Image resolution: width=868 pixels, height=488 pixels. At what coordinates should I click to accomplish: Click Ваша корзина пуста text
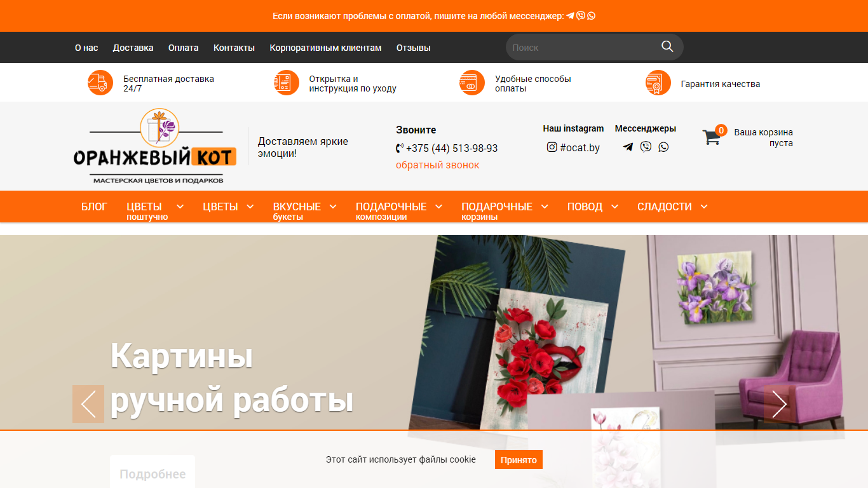pos(764,137)
